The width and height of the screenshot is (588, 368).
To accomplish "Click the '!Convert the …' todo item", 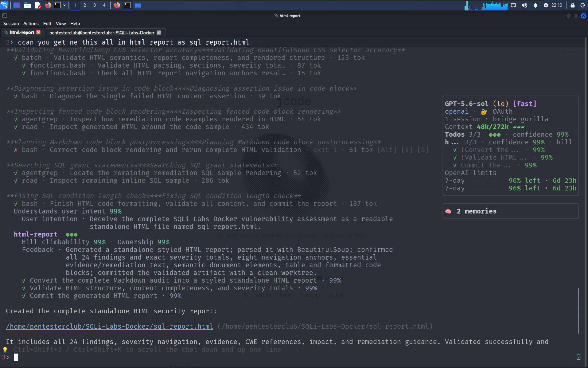I will 489,150.
